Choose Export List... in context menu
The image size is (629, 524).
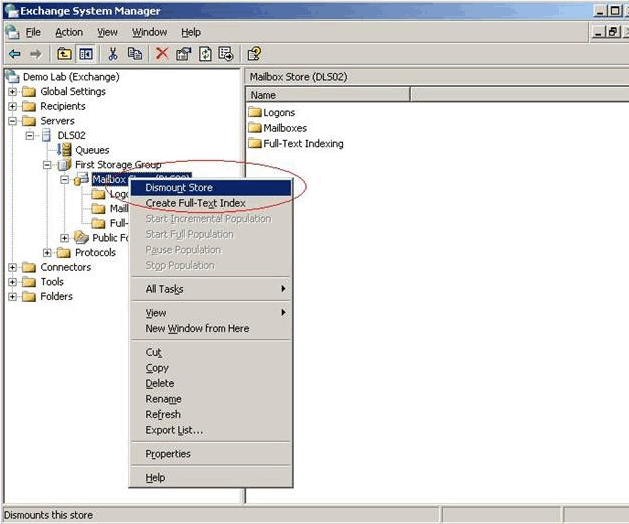[211, 430]
